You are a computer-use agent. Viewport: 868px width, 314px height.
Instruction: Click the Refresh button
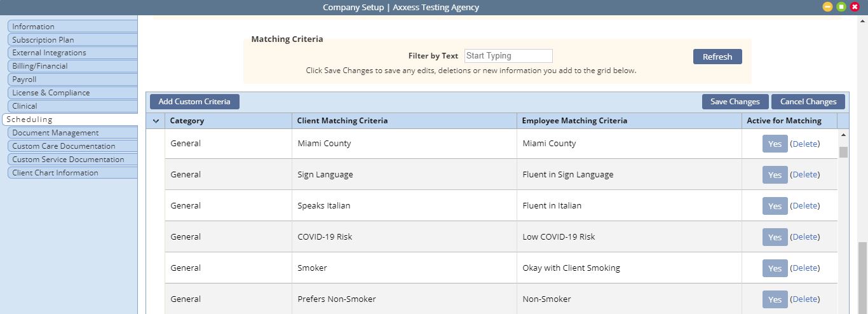(x=717, y=57)
